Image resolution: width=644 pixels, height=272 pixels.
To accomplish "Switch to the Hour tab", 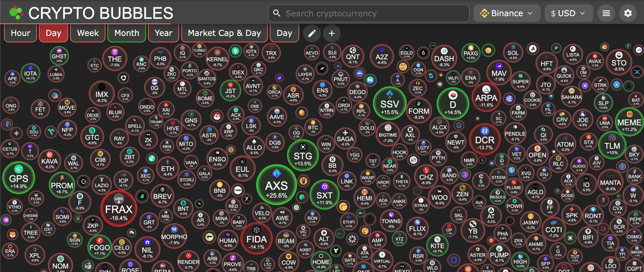I will click(x=21, y=33).
